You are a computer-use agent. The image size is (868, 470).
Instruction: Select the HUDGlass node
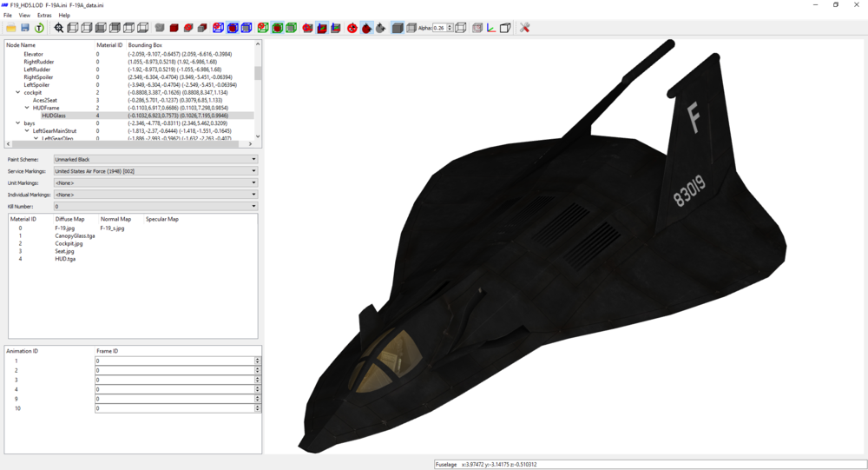[54, 116]
